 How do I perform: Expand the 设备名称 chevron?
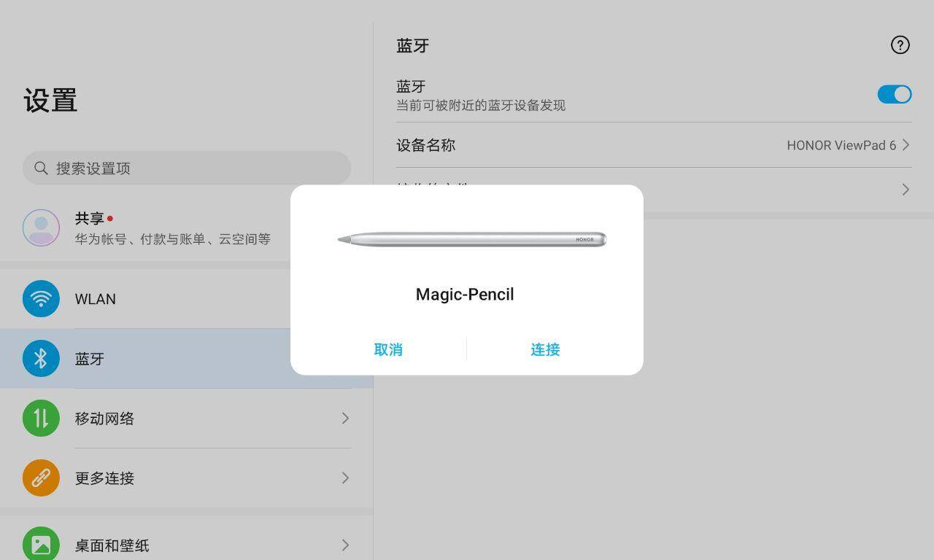click(x=906, y=145)
